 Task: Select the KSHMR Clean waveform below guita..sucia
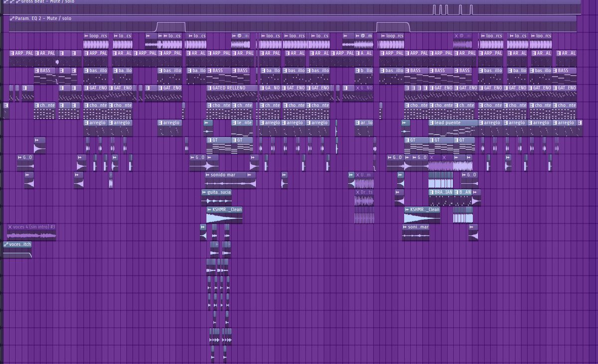point(224,218)
